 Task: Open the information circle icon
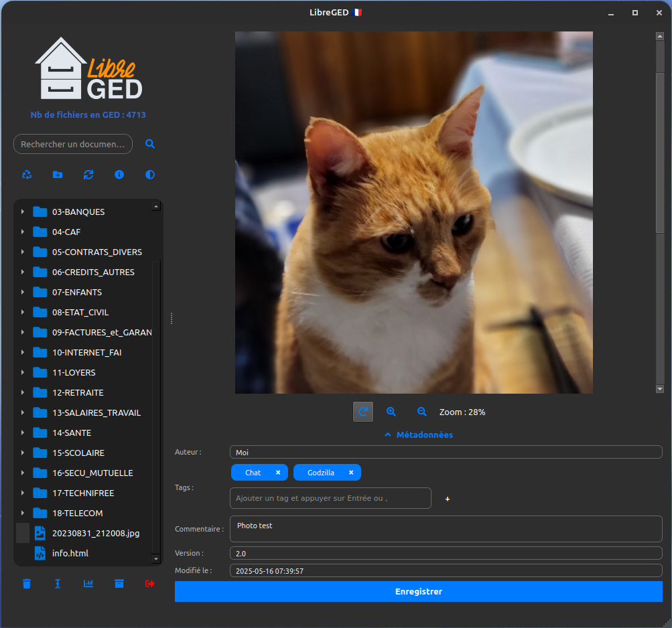[119, 175]
